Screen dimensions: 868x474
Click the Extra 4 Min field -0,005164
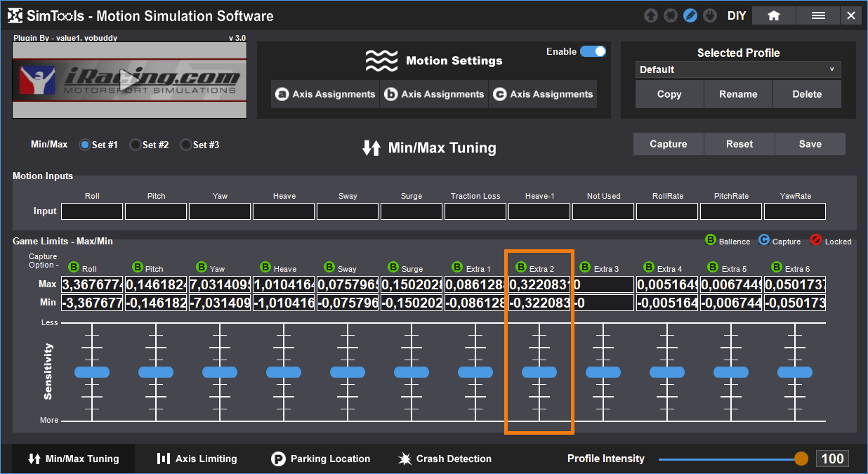[667, 303]
